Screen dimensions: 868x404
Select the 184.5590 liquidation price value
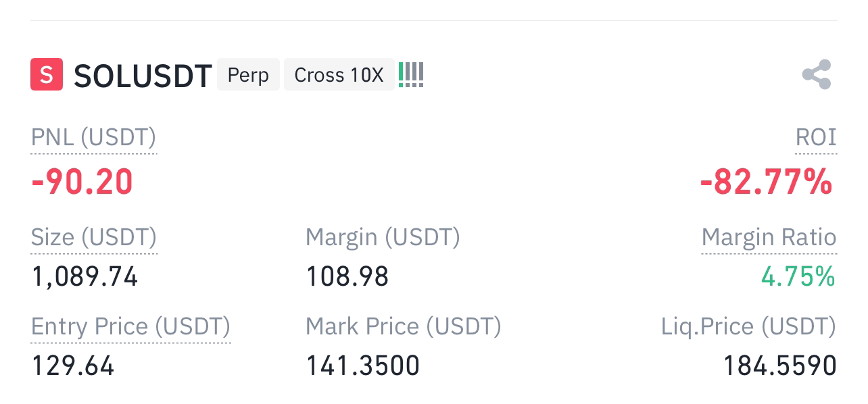[x=780, y=366]
